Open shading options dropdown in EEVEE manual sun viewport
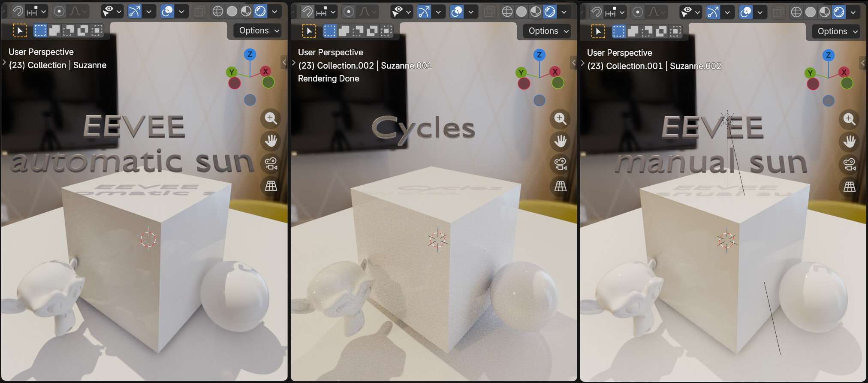 point(853,12)
